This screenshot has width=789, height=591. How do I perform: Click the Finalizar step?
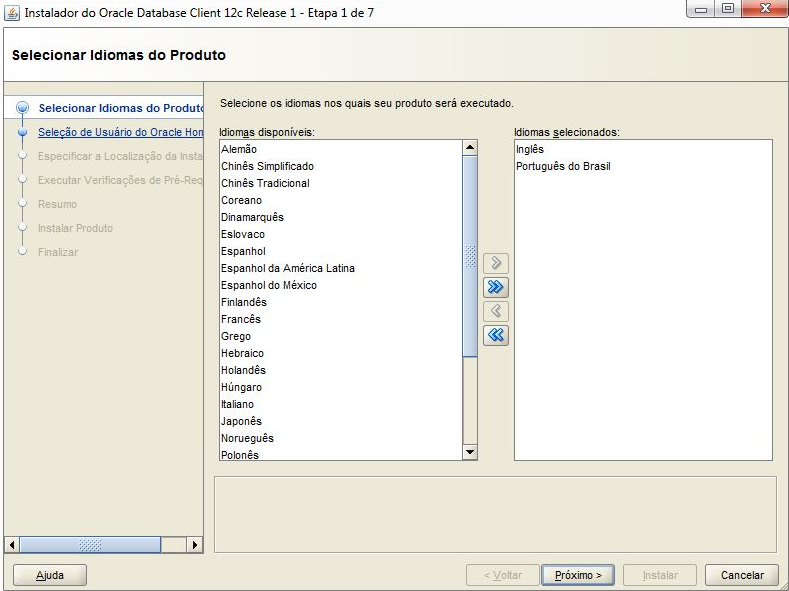point(58,252)
